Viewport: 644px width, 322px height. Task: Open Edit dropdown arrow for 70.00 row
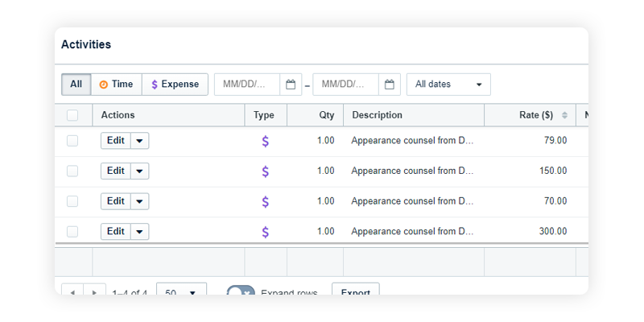(x=139, y=202)
